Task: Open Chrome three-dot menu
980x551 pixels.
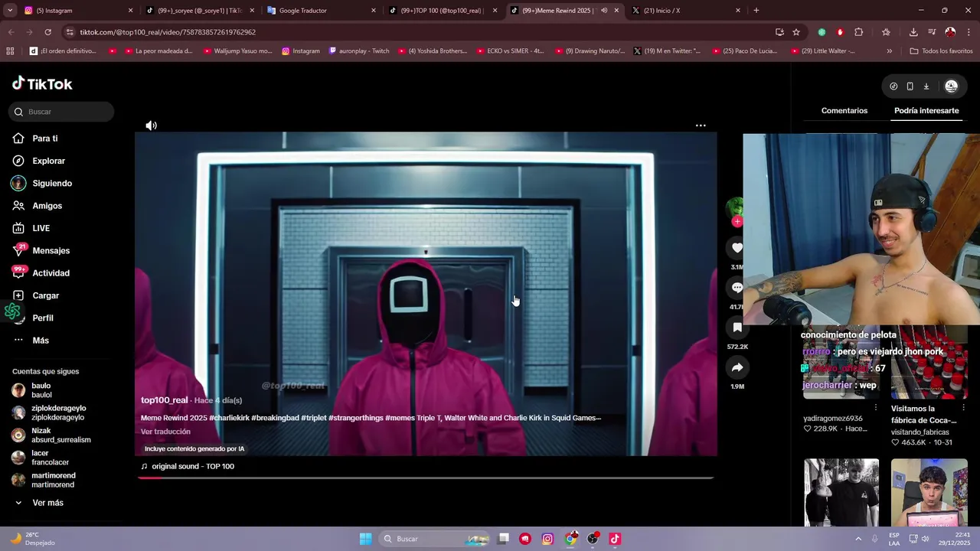Action: [x=969, y=32]
